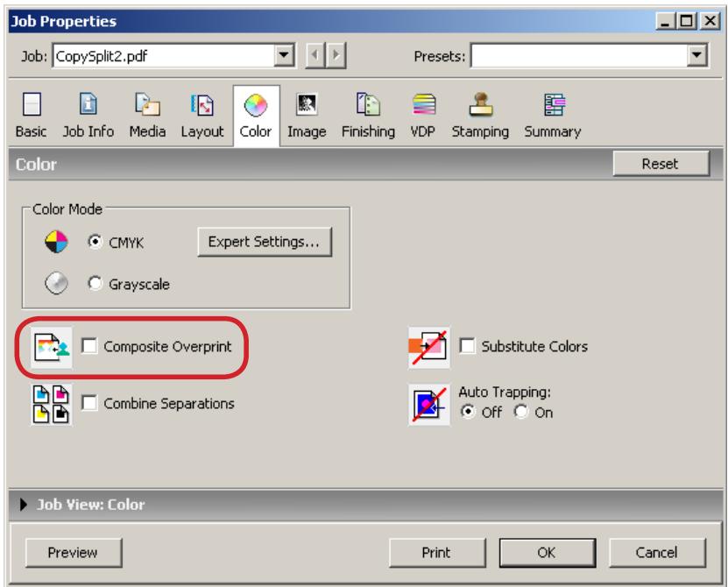The image size is (728, 587).
Task: Open the Presets dropdown arrow
Action: coord(696,56)
